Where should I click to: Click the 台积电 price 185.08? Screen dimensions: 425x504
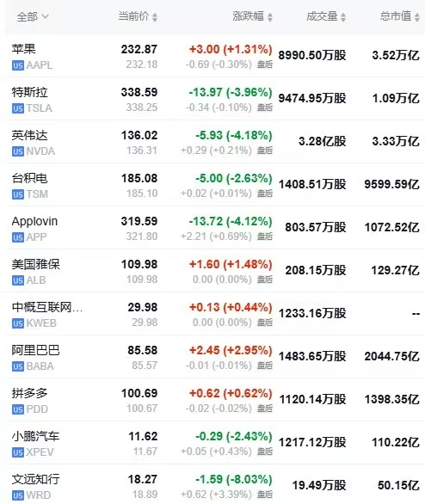tap(139, 178)
